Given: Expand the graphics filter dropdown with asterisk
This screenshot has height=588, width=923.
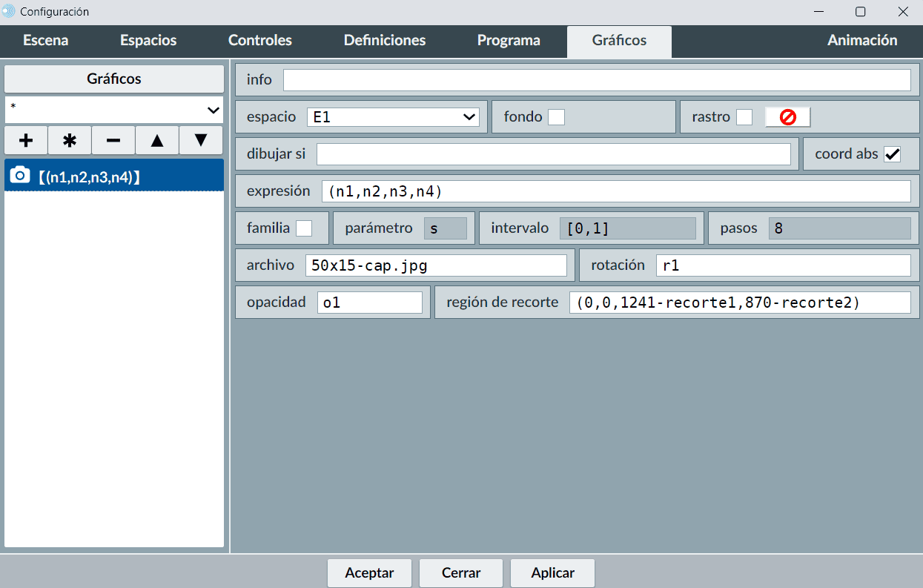Looking at the screenshot, I should pyautogui.click(x=114, y=110).
